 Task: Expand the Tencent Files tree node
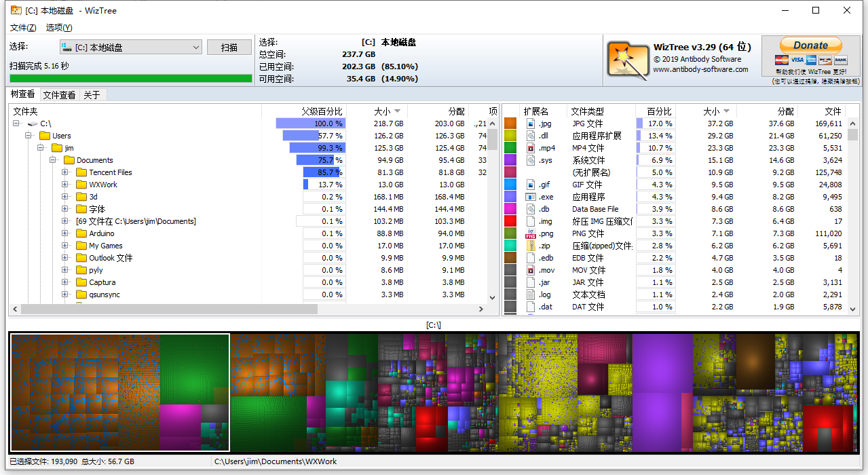pos(64,172)
